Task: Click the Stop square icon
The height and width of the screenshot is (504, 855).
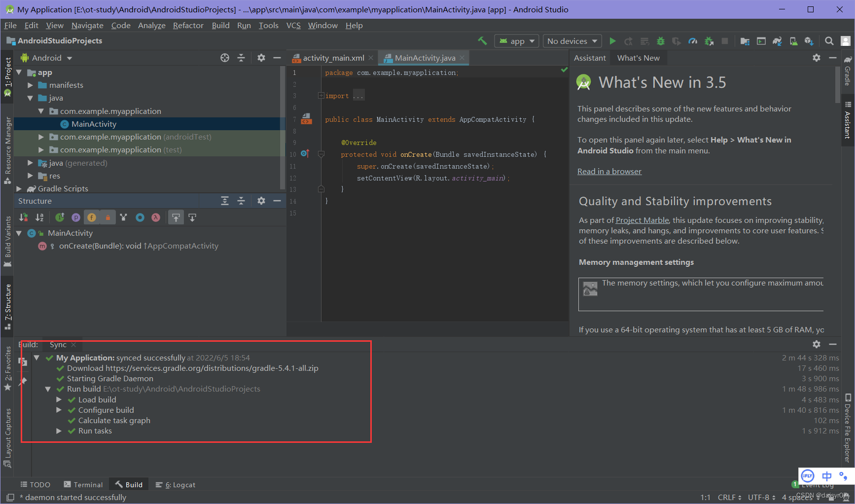Action: click(x=725, y=41)
